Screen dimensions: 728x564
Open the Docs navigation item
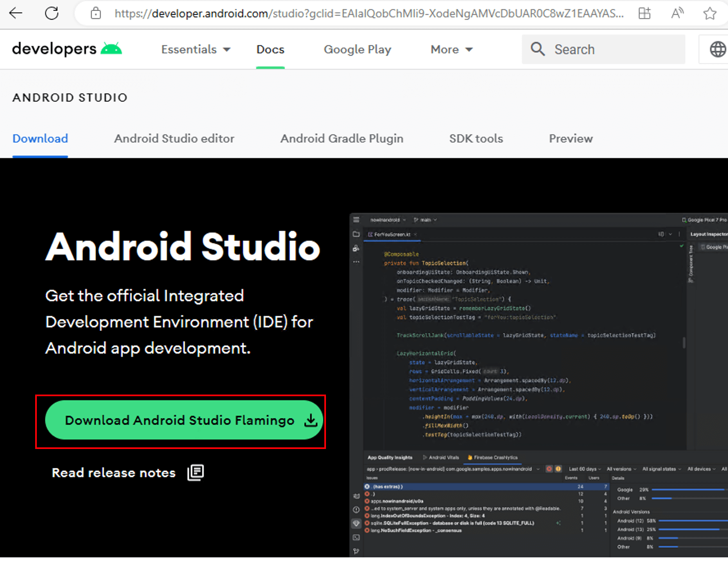tap(270, 50)
